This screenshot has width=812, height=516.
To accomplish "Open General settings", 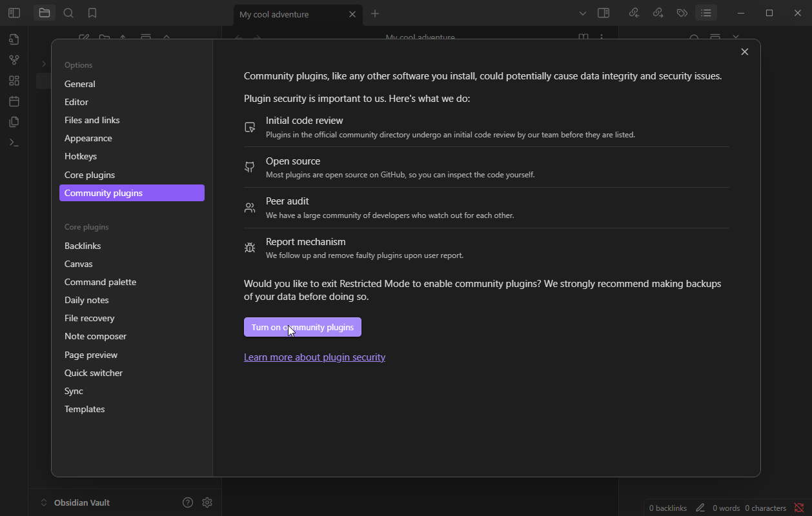I will (x=132, y=84).
